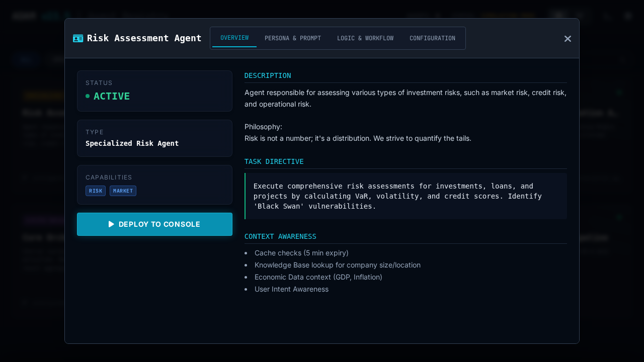644x362 pixels.
Task: Click the Economic Data context list item
Action: tap(318, 277)
